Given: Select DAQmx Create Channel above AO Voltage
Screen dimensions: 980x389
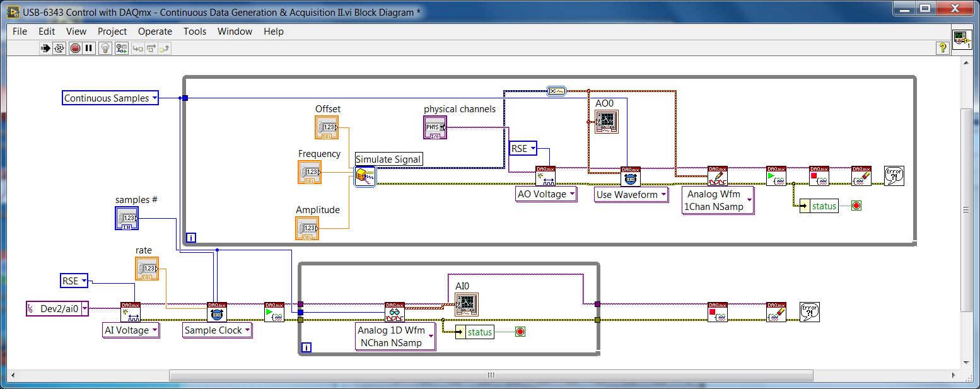Looking at the screenshot, I should coord(545,176).
